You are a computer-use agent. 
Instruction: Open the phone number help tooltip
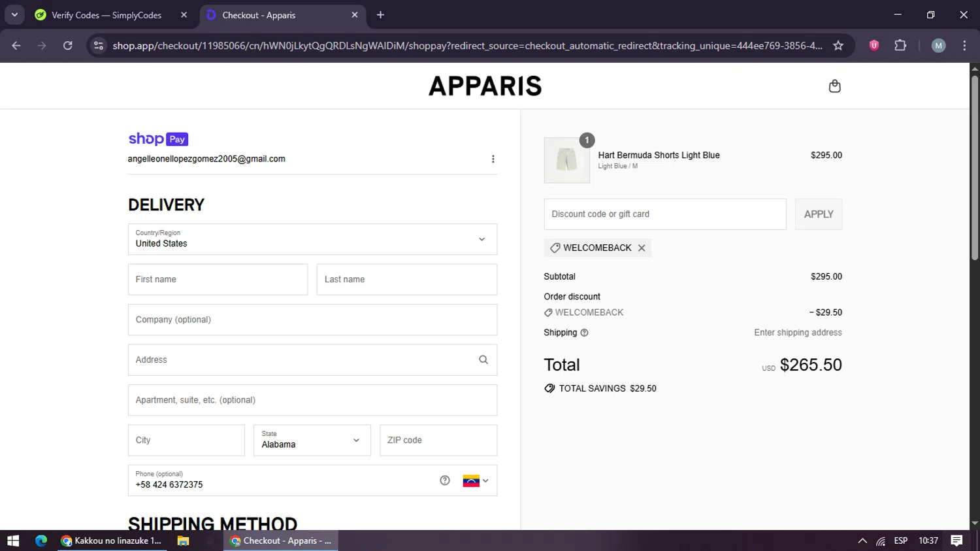click(x=445, y=480)
